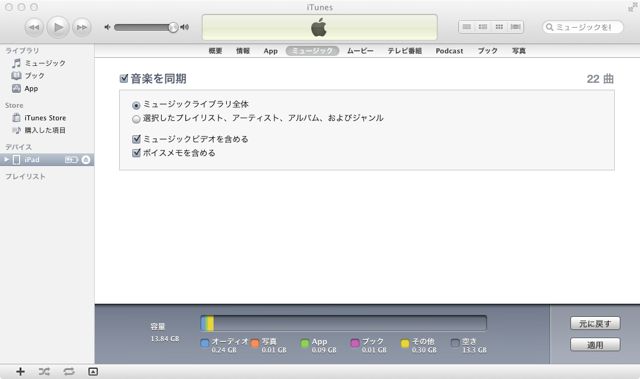Open the App tab
Viewport: 640px width, 379px height.
[271, 51]
